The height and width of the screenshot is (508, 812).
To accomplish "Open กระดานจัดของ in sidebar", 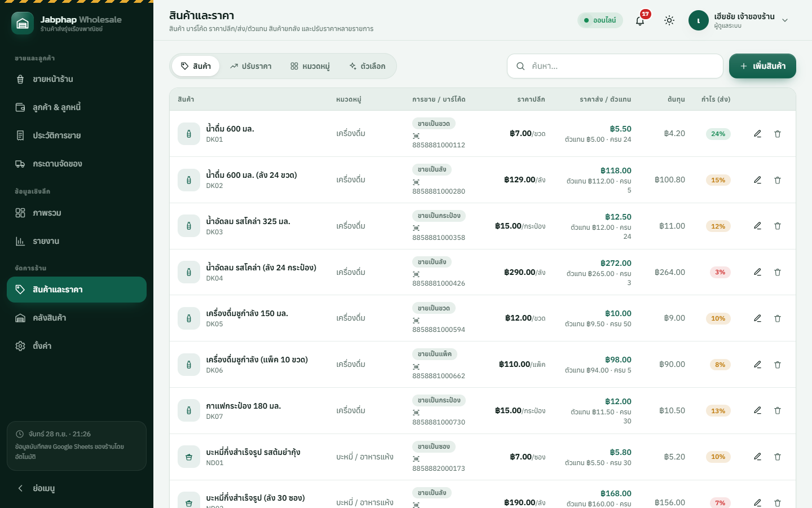I will 77,164.
